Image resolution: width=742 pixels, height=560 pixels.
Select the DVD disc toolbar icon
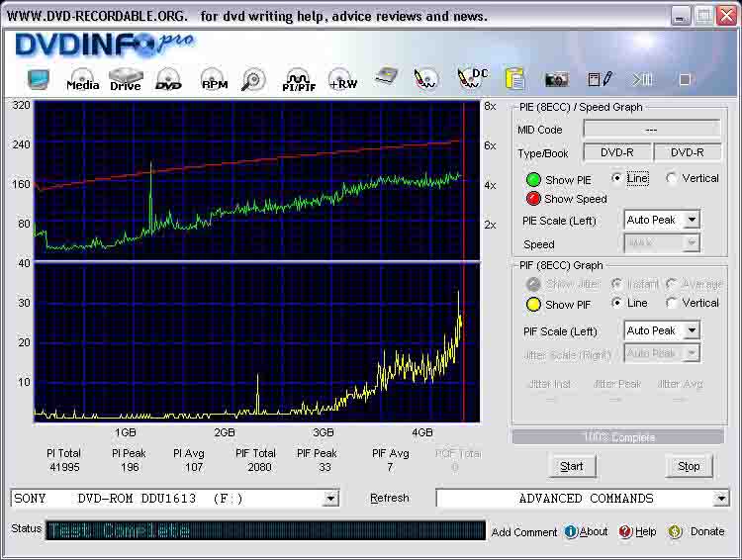pyautogui.click(x=169, y=80)
